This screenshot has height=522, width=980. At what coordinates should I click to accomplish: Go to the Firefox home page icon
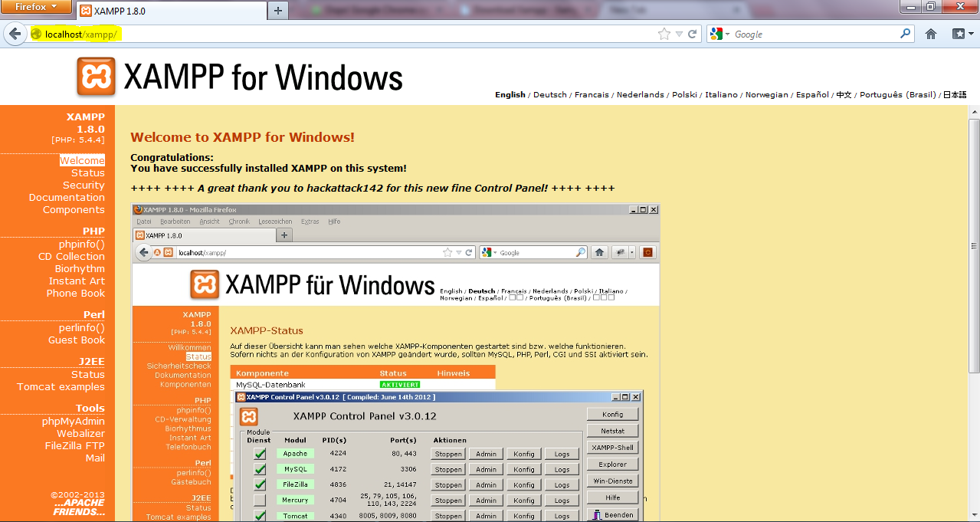[x=931, y=34]
